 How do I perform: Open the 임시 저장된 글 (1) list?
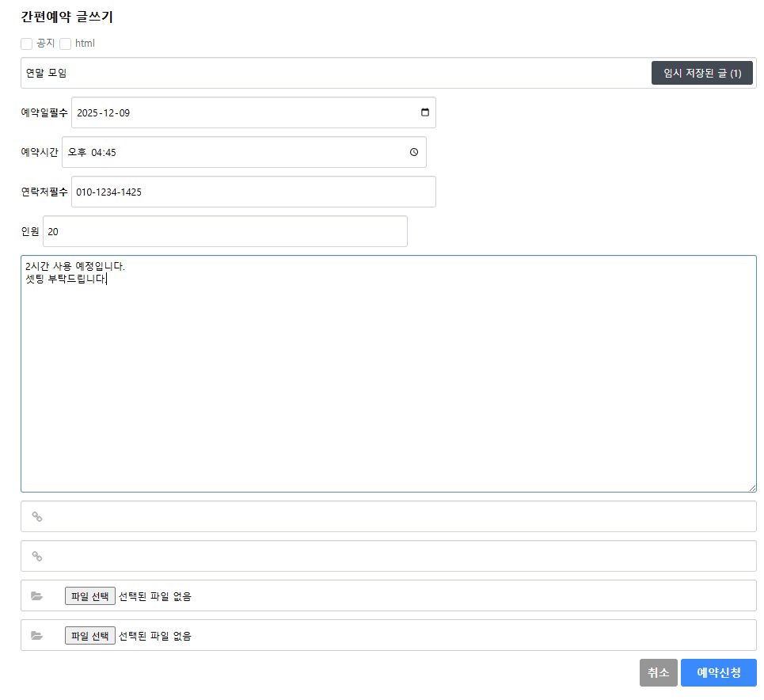(x=701, y=73)
